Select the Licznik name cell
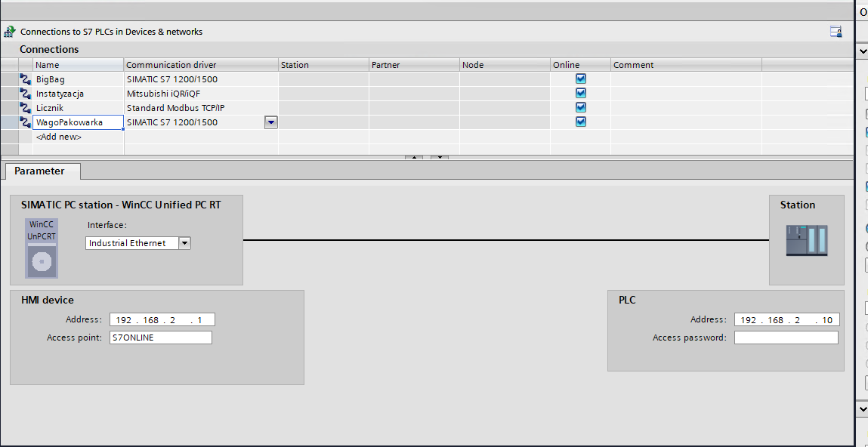Viewport: 868px width, 447px height. pyautogui.click(x=79, y=108)
